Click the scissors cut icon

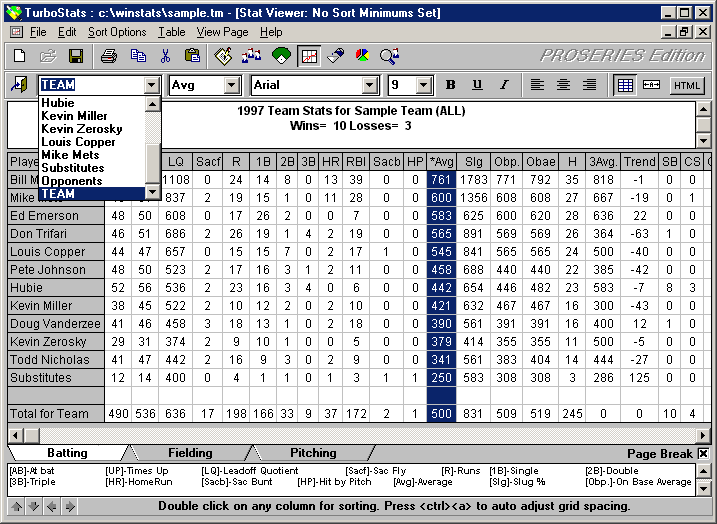165,56
